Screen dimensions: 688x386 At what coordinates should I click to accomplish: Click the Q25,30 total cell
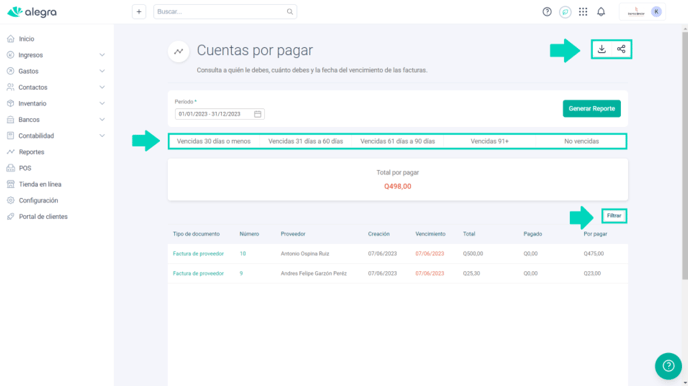(x=471, y=273)
